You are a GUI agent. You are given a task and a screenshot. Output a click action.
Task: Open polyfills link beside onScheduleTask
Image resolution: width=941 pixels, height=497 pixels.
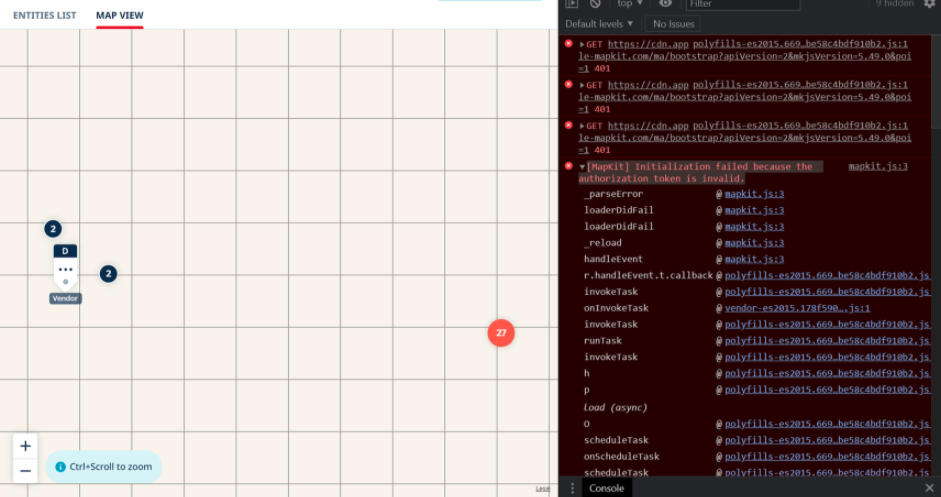[828, 456]
